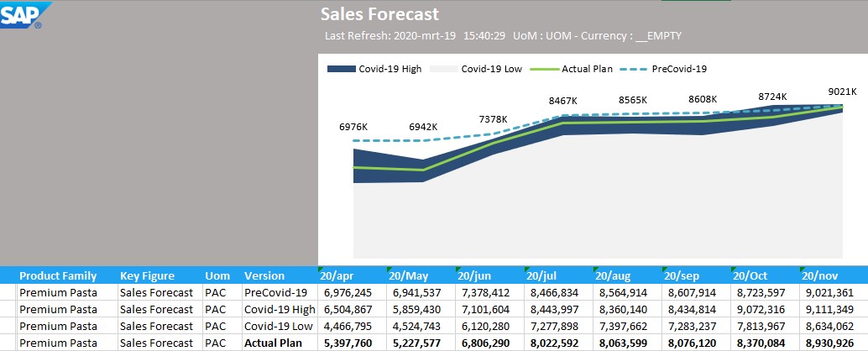Select cell with value 7,283,237
868x351 pixels.
696,326
